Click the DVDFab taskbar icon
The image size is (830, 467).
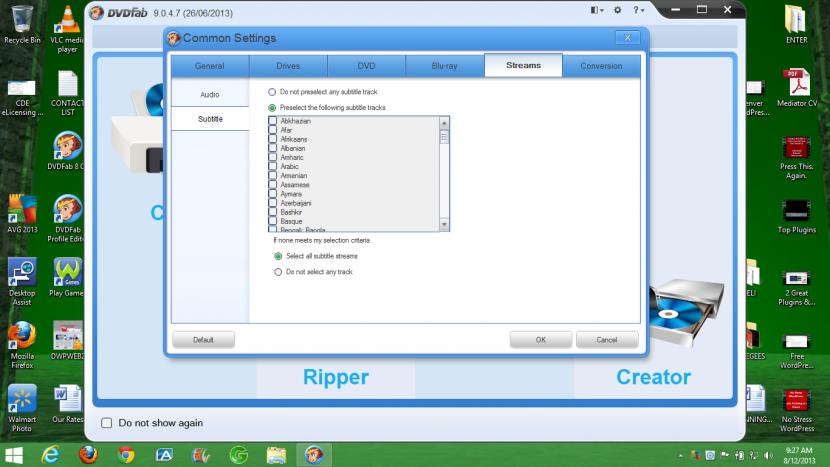[x=313, y=455]
